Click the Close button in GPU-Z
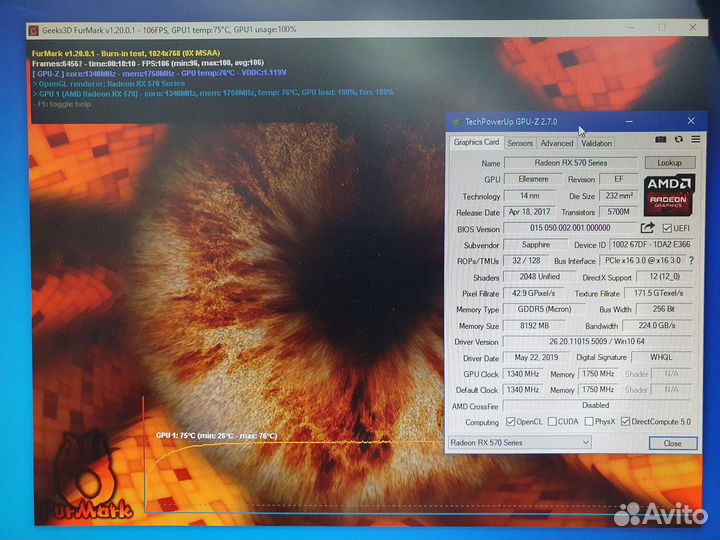Screen dimensions: 720x540 (673, 443)
